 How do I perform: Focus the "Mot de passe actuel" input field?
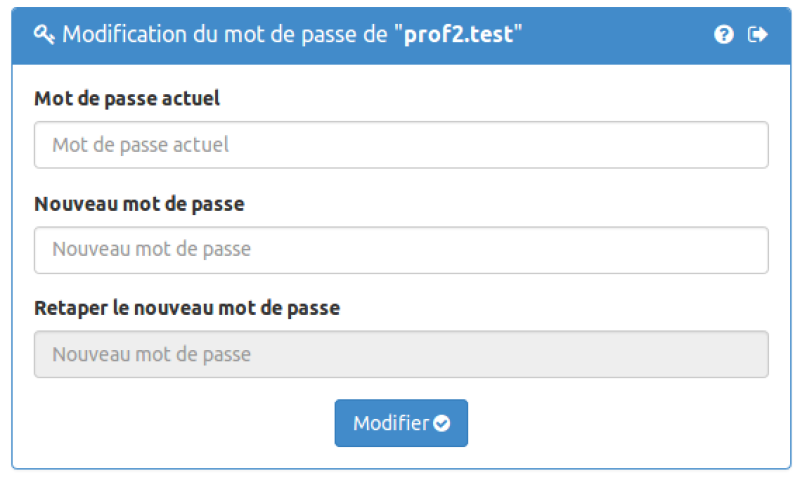tap(401, 145)
